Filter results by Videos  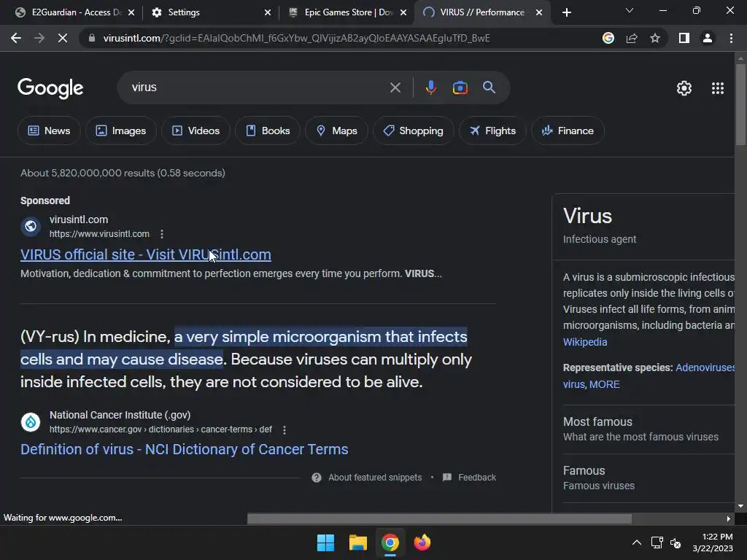click(x=196, y=131)
